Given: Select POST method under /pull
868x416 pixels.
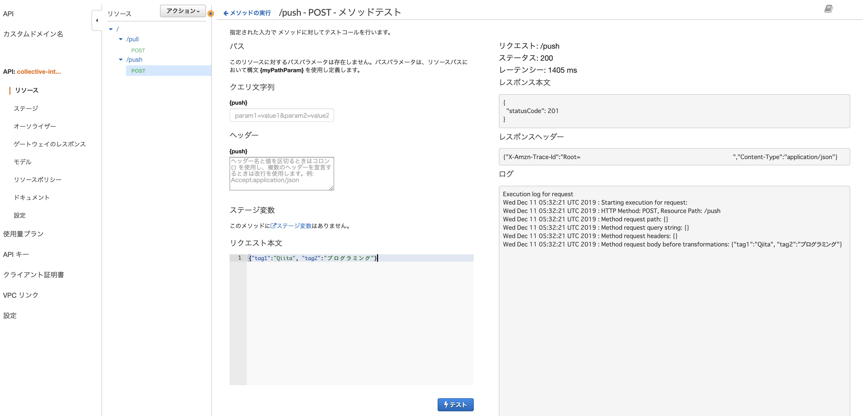Looking at the screenshot, I should (138, 50).
